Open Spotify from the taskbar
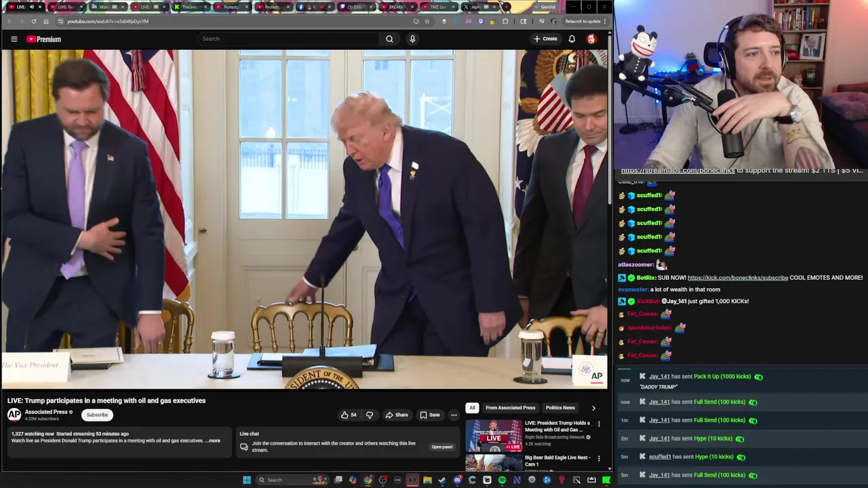This screenshot has width=868, height=488. click(502, 480)
